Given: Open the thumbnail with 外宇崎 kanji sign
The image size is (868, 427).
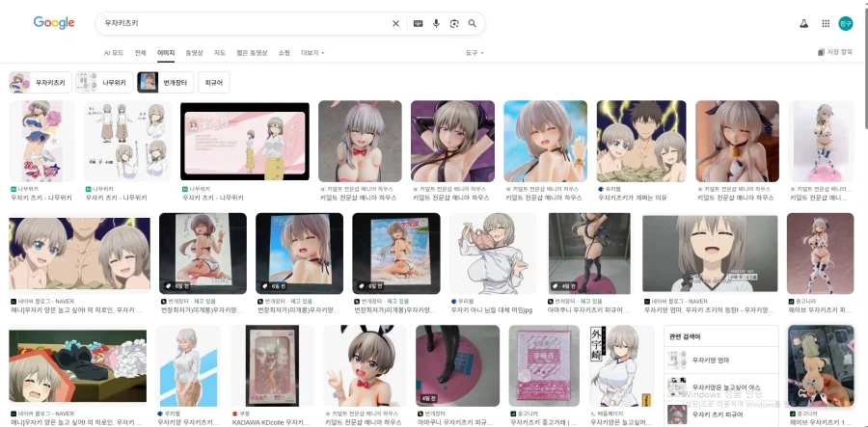Looking at the screenshot, I should click(x=621, y=365).
